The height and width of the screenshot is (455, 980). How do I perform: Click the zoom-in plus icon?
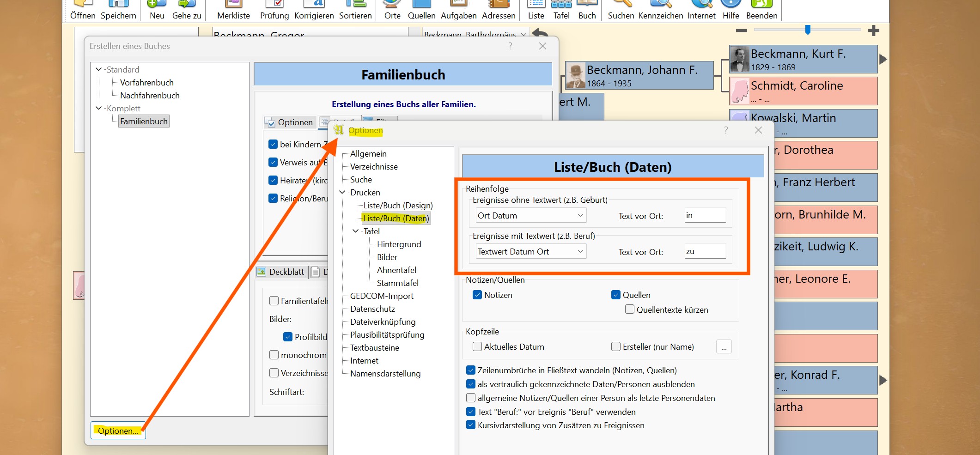pyautogui.click(x=873, y=31)
